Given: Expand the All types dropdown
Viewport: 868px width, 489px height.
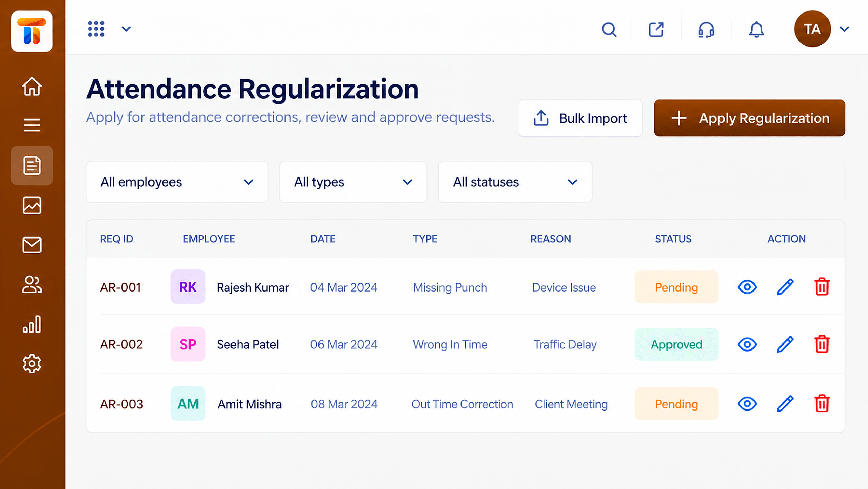Looking at the screenshot, I should point(353,182).
